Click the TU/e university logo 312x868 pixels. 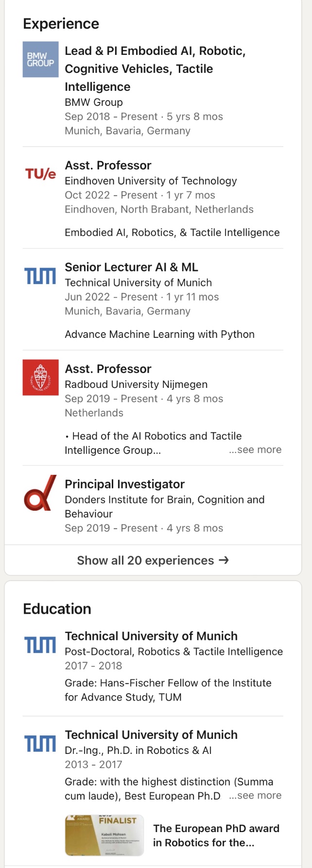pyautogui.click(x=40, y=174)
